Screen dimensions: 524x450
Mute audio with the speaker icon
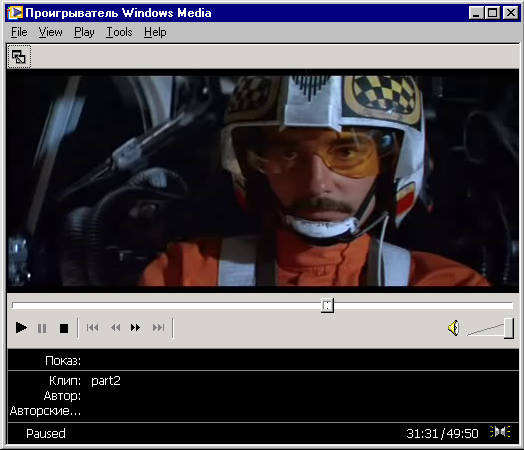[x=454, y=328]
